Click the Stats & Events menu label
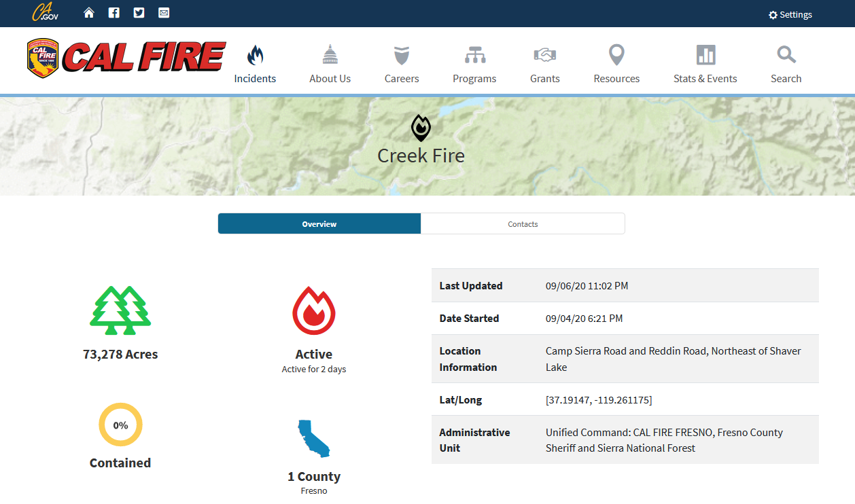This screenshot has height=504, width=855. pyautogui.click(x=705, y=79)
